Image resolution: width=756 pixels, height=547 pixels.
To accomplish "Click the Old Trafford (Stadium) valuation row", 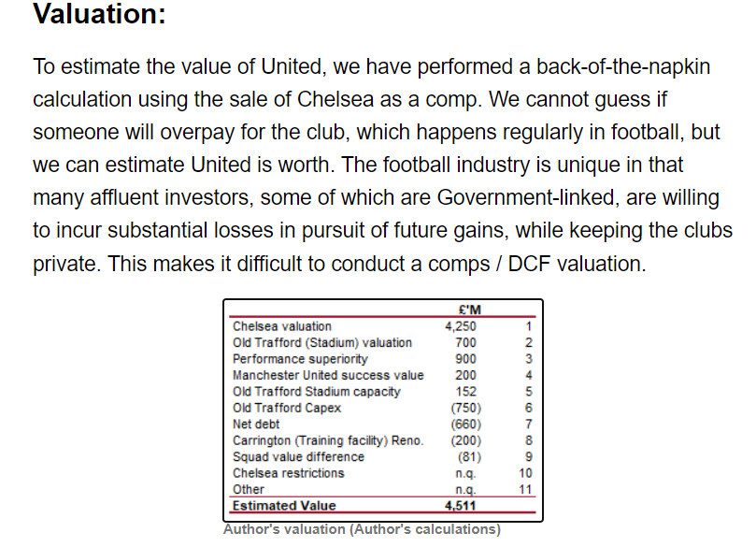I will pyautogui.click(x=383, y=343).
